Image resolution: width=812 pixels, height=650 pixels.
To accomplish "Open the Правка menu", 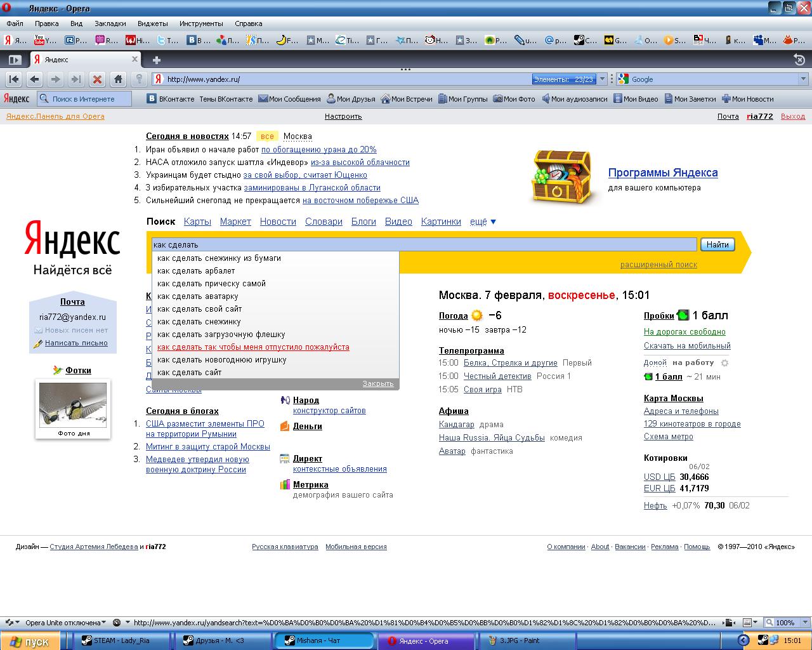I will pos(47,23).
